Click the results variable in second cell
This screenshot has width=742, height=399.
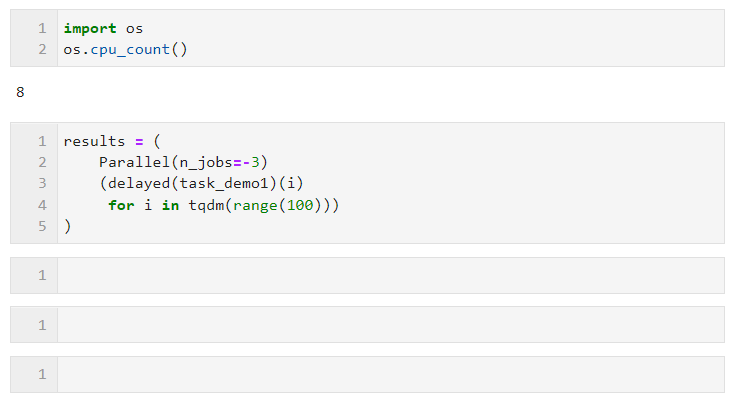pyautogui.click(x=94, y=141)
